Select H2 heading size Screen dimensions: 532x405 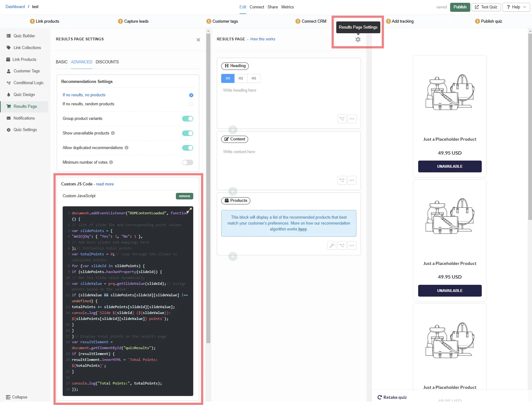241,78
